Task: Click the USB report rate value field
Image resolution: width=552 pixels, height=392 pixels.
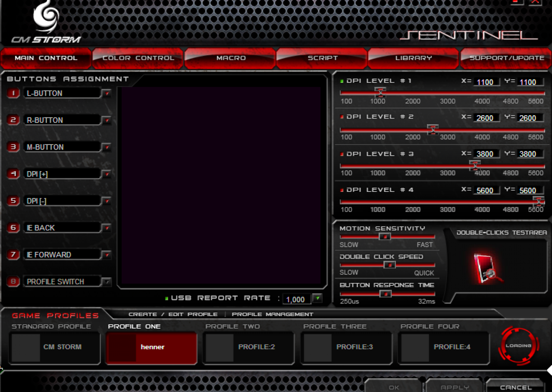Action: (x=297, y=299)
